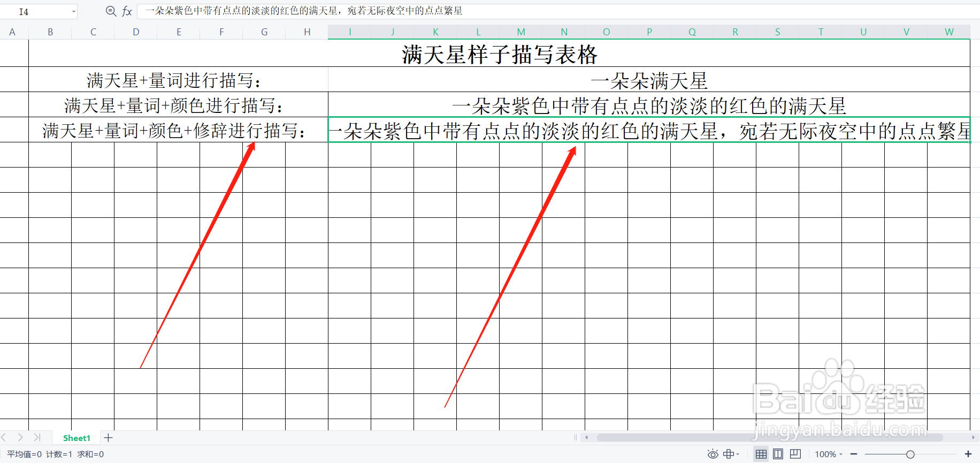Viewport: 980px width, 463px height.
Task: Go to next sheet arrow
Action: click(x=20, y=437)
